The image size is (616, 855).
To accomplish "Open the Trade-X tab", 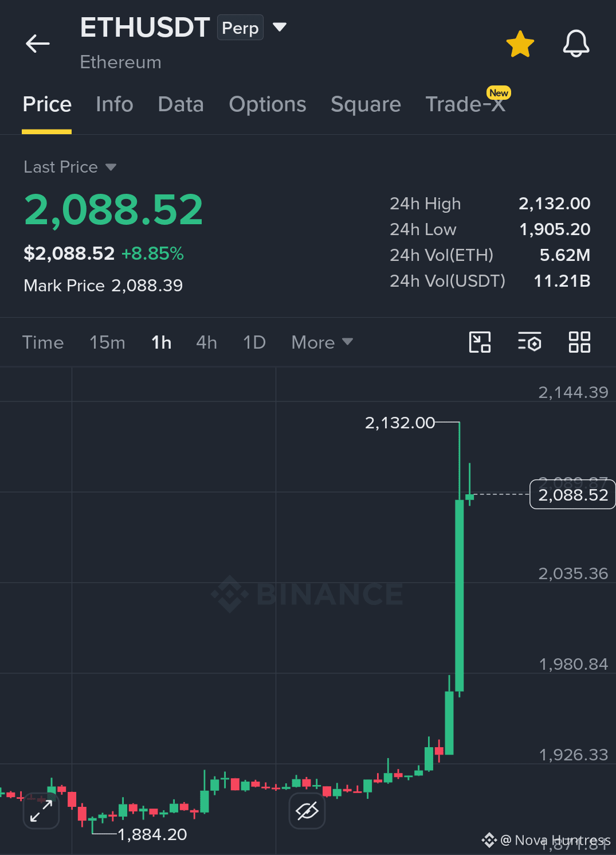I will point(465,104).
